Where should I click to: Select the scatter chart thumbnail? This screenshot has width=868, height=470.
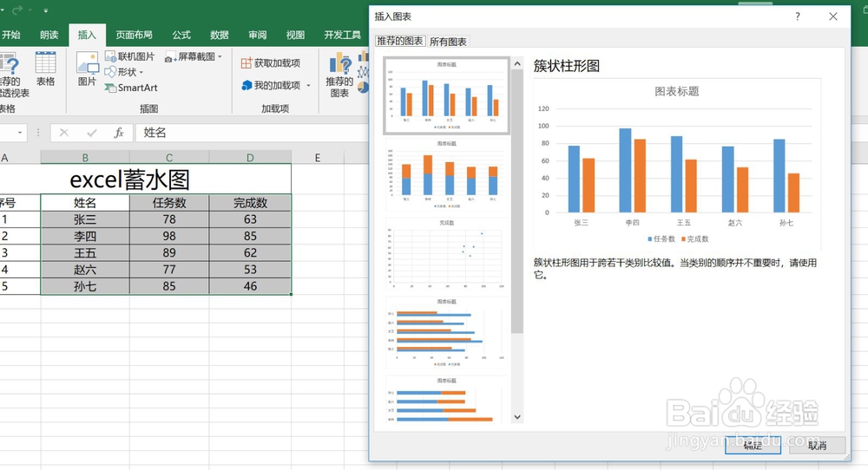pos(447,253)
